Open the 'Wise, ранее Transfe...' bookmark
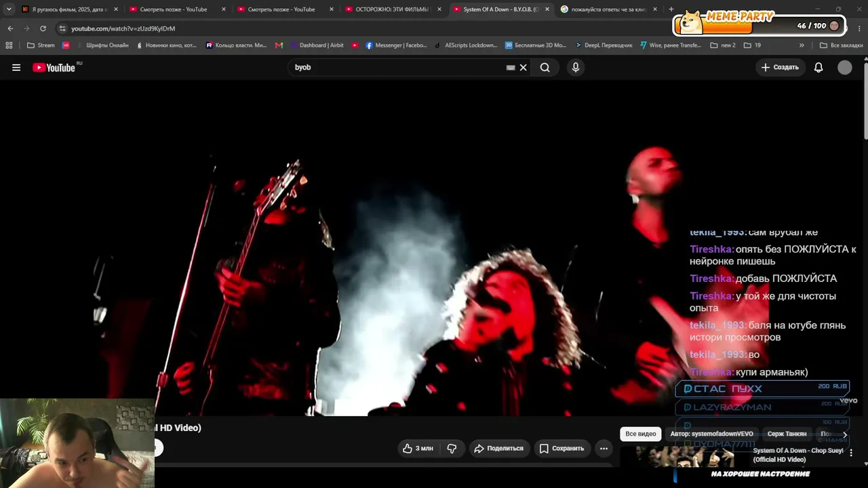Image resolution: width=868 pixels, height=488 pixels. (x=670, y=45)
